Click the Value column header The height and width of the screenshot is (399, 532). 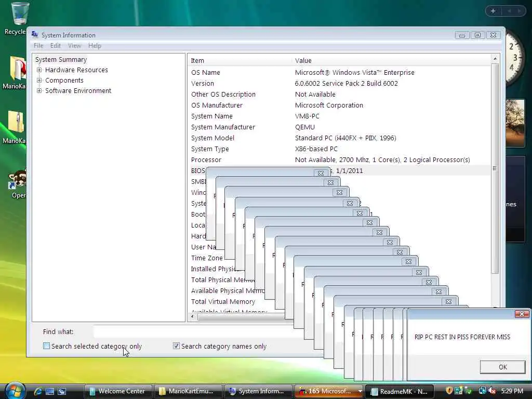[392, 60]
